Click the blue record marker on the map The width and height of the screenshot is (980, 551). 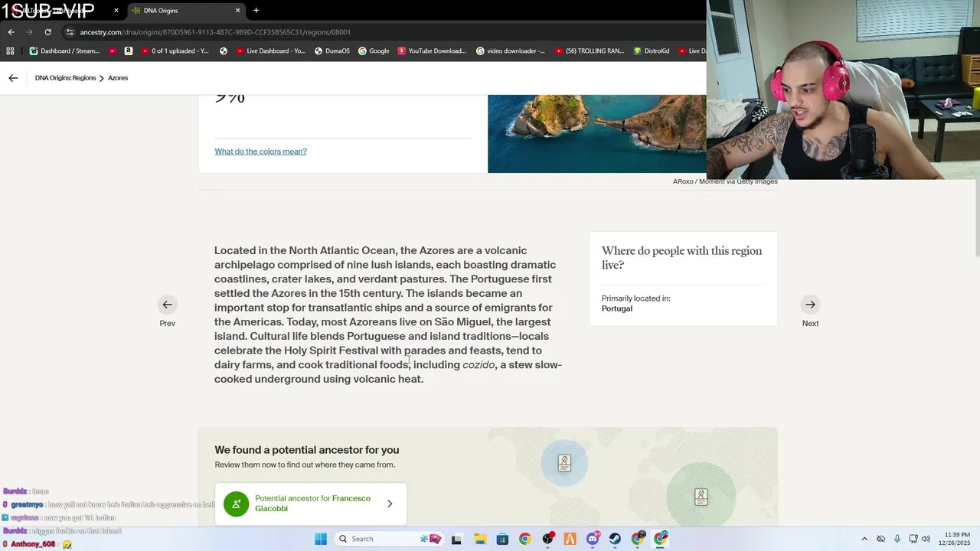point(564,462)
